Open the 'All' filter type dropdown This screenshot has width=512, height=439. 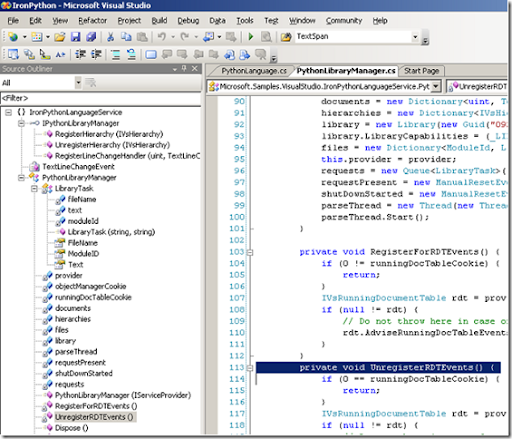click(78, 82)
